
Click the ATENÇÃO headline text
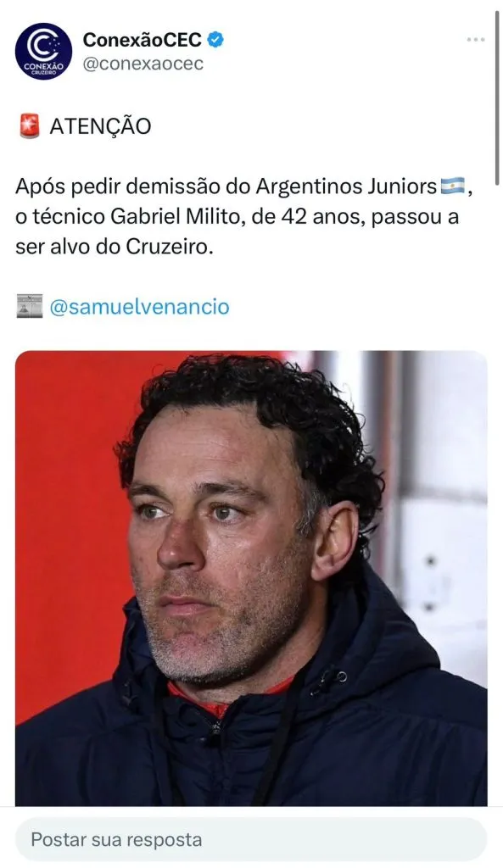(x=100, y=127)
